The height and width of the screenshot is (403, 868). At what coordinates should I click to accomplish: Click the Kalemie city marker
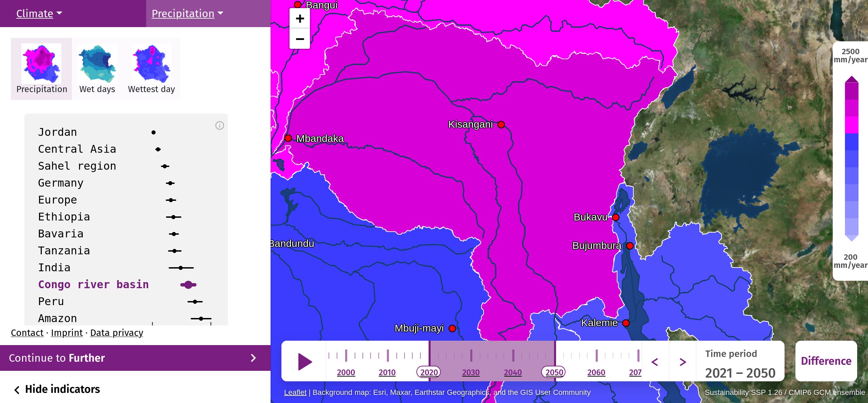click(x=626, y=323)
